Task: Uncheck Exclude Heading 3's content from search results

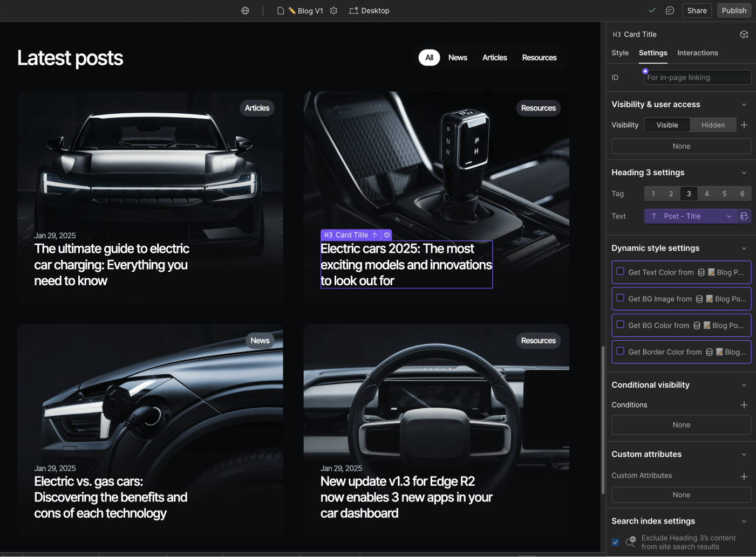Action: (615, 542)
